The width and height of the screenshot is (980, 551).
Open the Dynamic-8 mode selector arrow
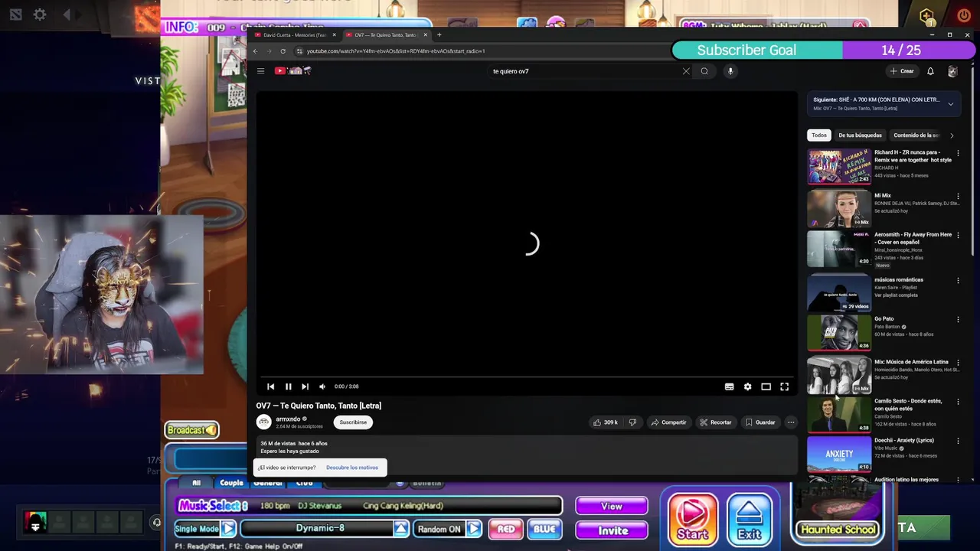pyautogui.click(x=401, y=529)
